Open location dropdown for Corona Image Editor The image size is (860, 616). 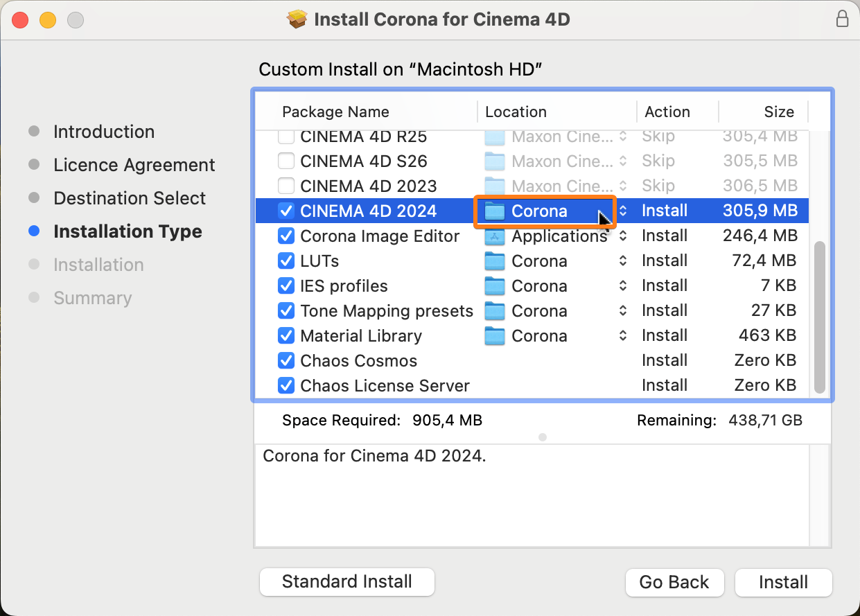click(x=623, y=236)
